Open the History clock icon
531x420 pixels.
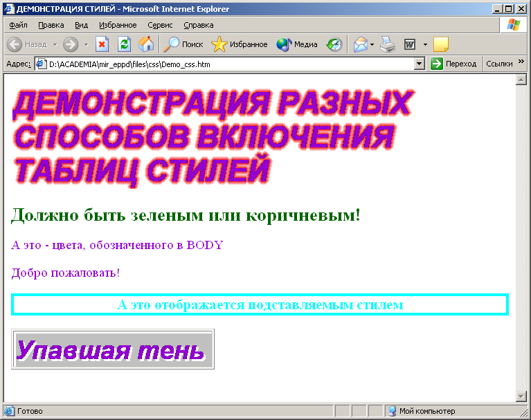(334, 44)
